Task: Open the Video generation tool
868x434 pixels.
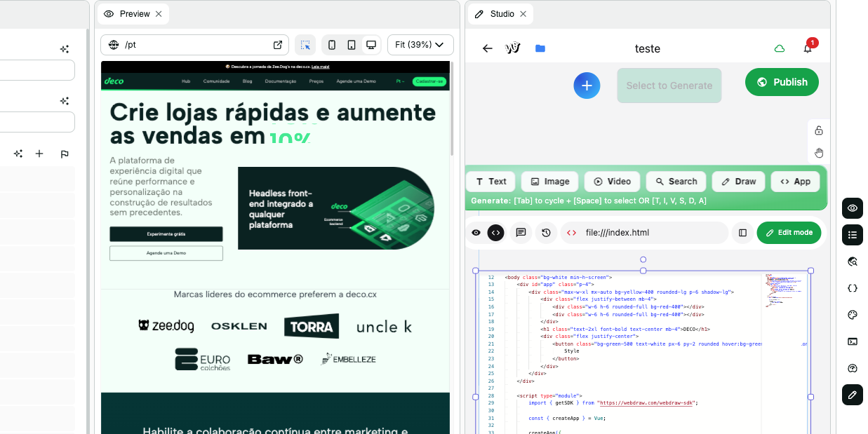Action: [612, 181]
